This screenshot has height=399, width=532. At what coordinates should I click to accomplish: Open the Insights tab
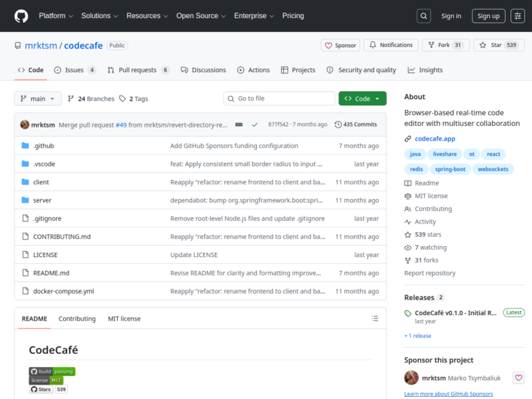[x=425, y=70]
